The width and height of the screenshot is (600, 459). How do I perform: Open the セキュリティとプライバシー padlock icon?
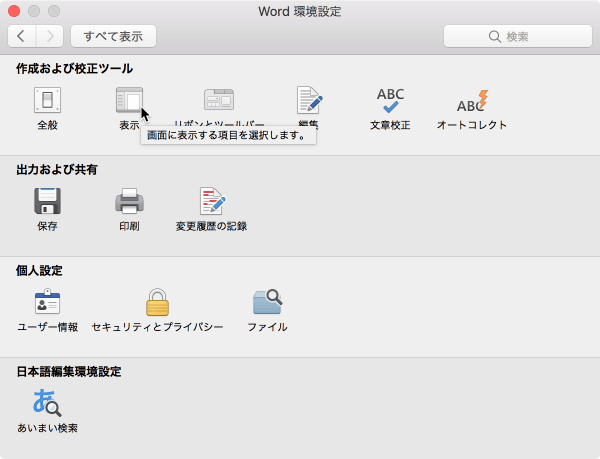(x=157, y=302)
